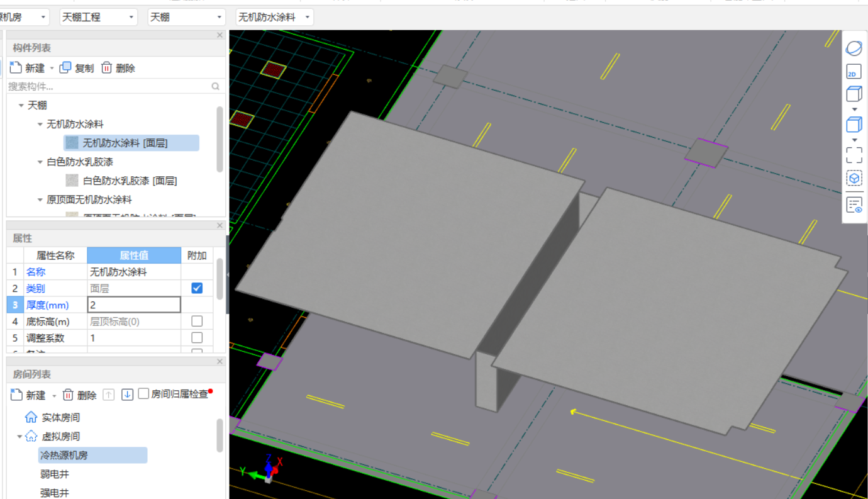Click the 名称 value cell 无机防水涂料
This screenshot has width=868, height=499.
(134, 272)
